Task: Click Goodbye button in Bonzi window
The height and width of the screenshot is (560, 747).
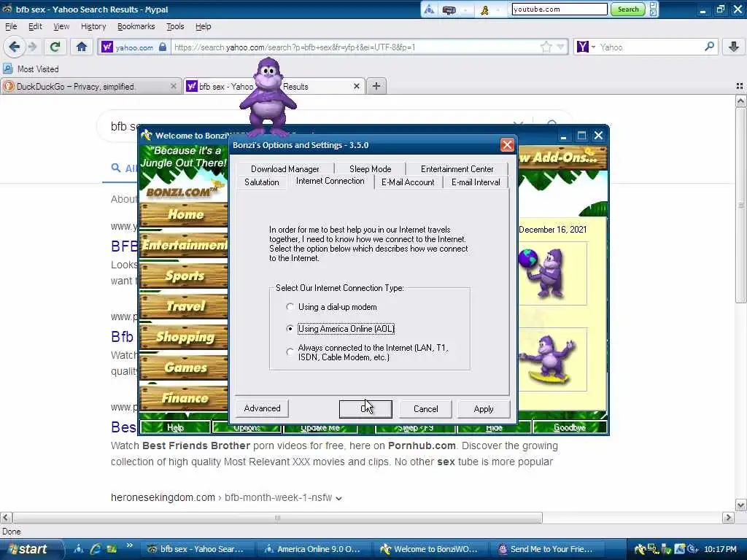Action: [x=570, y=427]
